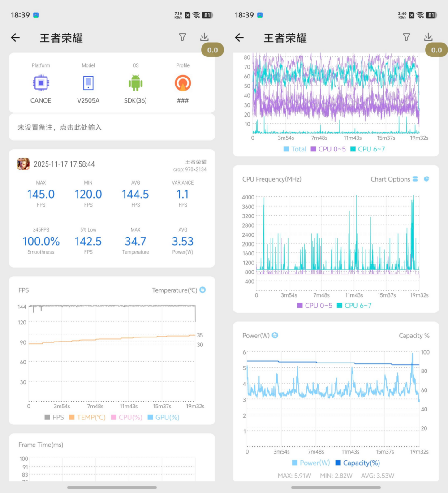The image size is (448, 493).
Task: Tap the V2505A device model icon
Action: (x=88, y=83)
